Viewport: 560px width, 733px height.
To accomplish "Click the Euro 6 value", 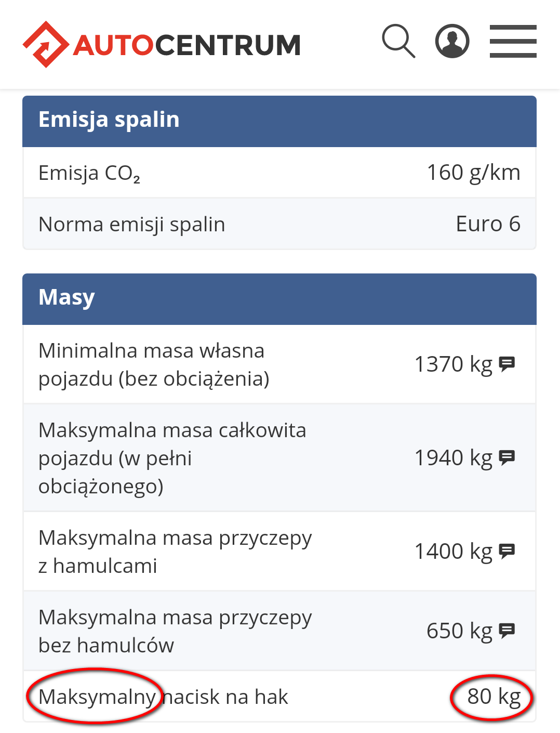I will [488, 224].
